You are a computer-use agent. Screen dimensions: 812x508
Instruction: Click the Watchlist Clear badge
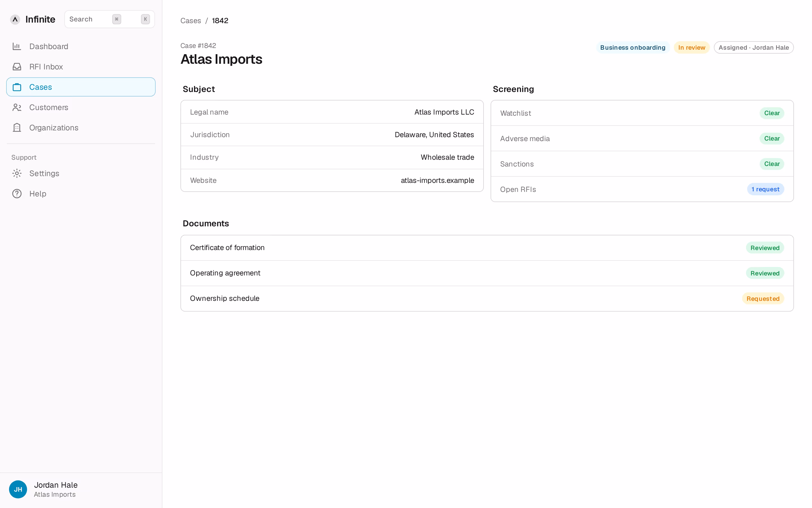coord(772,113)
